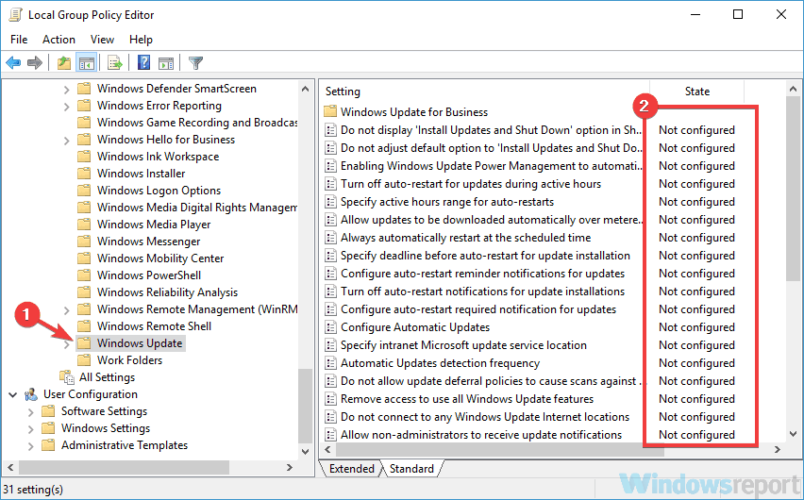
Task: Select Windows Media Digital Rights Management item
Action: 197,207
